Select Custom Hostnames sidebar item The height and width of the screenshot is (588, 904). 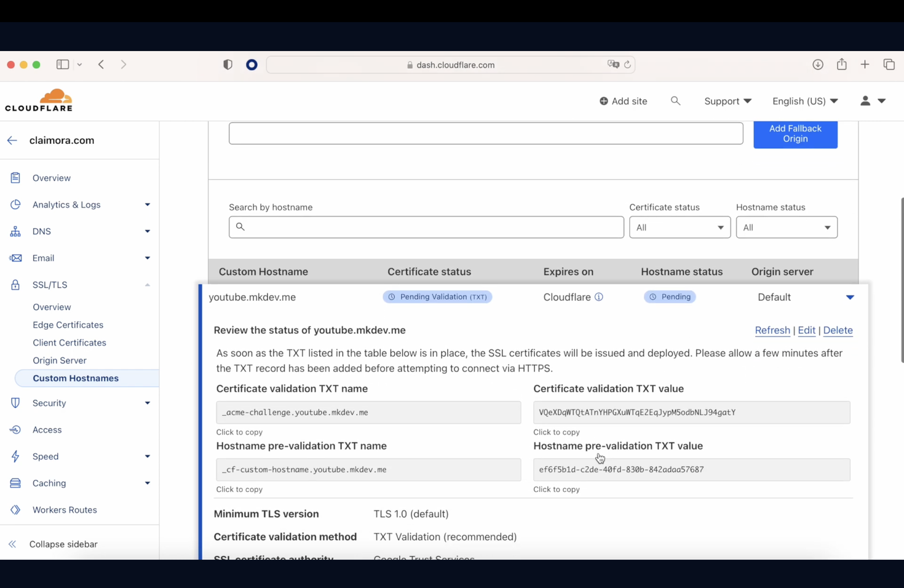(x=86, y=378)
